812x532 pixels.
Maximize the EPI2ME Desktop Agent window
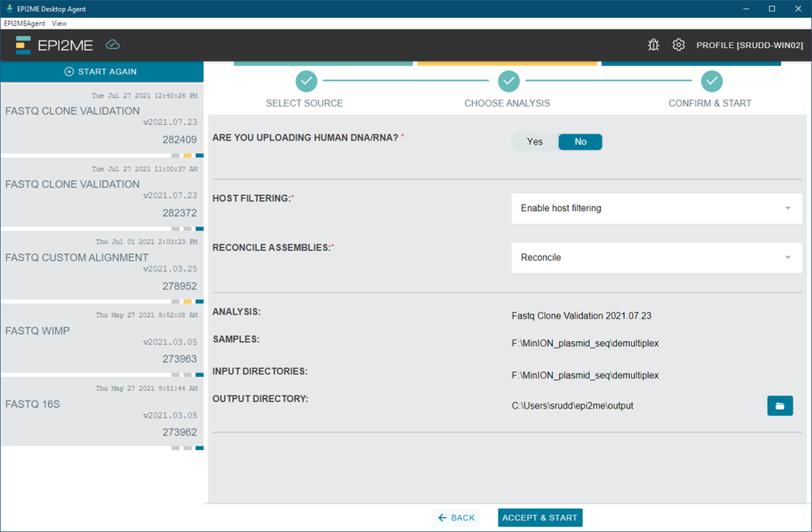pos(771,9)
